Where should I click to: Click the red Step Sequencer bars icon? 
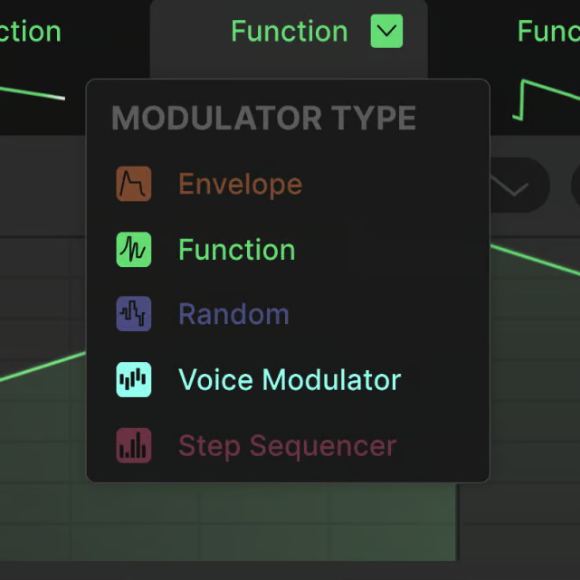134,445
